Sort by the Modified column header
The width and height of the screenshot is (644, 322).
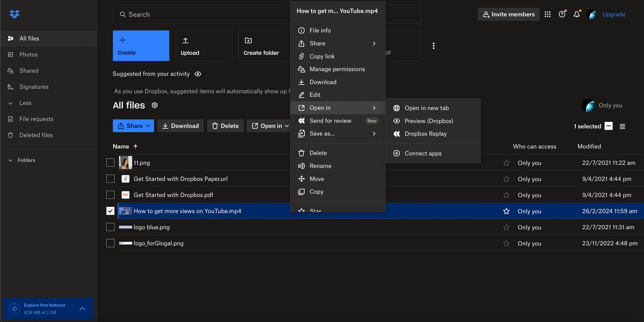pyautogui.click(x=589, y=146)
